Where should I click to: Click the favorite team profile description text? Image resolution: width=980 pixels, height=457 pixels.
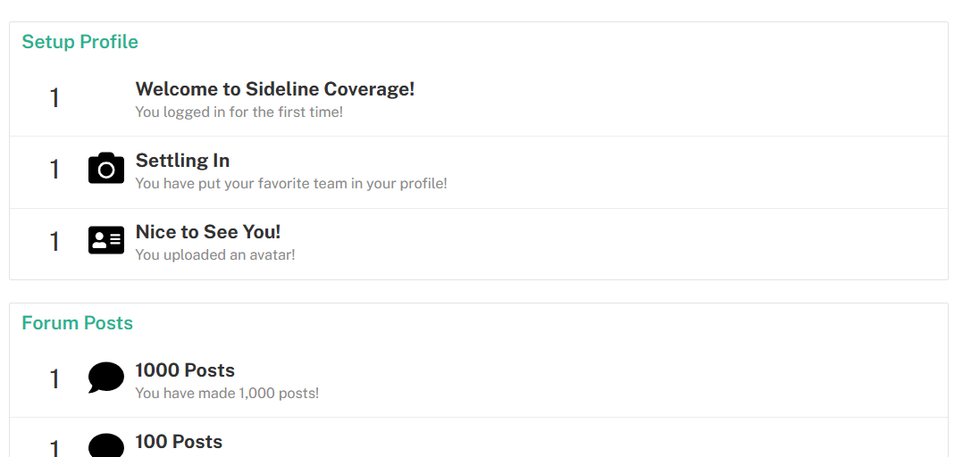(290, 184)
